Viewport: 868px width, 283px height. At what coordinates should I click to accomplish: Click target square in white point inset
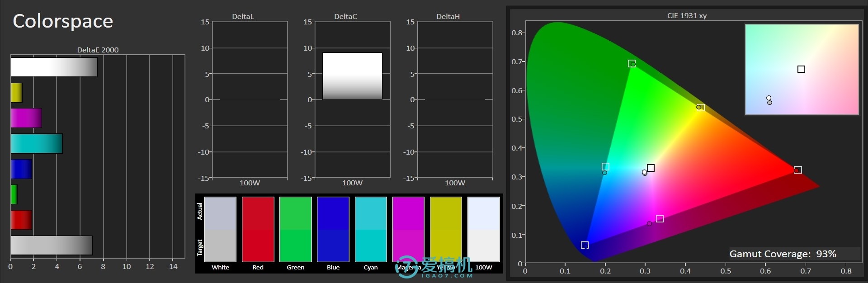[801, 69]
